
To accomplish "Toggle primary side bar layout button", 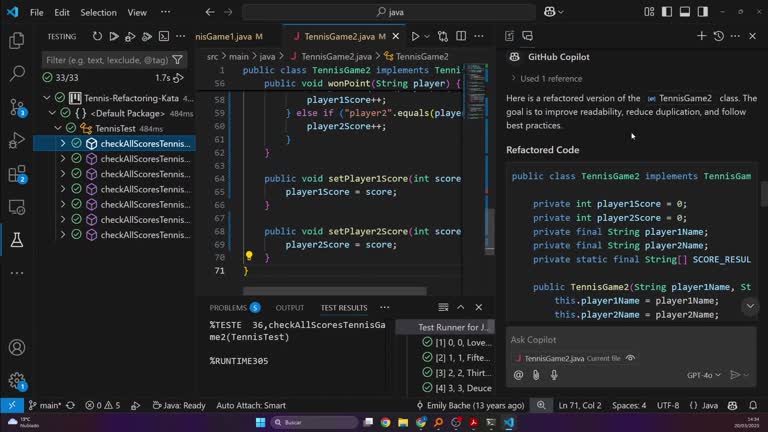I will click(667, 12).
